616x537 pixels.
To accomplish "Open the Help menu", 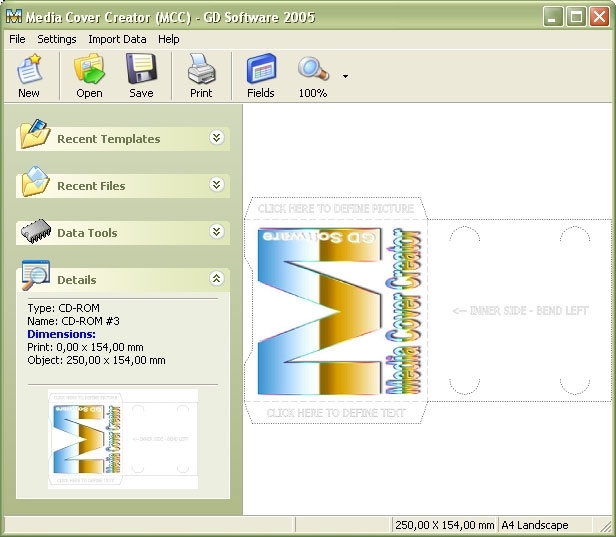I will 169,39.
